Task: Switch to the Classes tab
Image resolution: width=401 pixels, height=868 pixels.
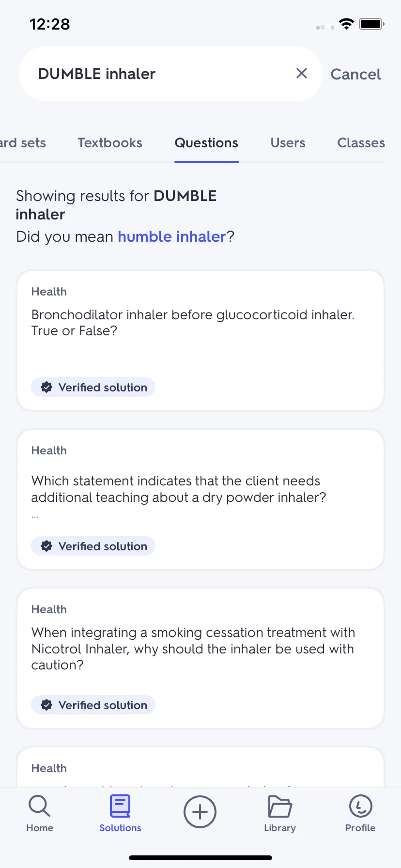Action: click(361, 143)
